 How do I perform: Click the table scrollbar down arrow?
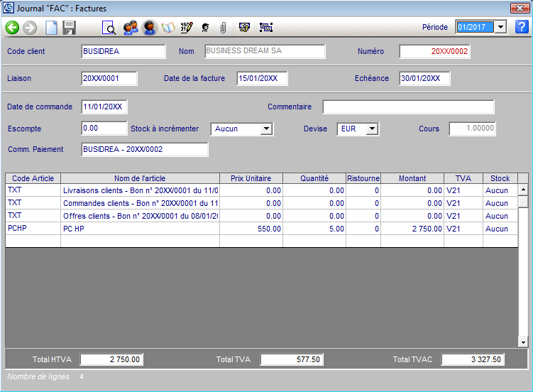click(x=523, y=342)
